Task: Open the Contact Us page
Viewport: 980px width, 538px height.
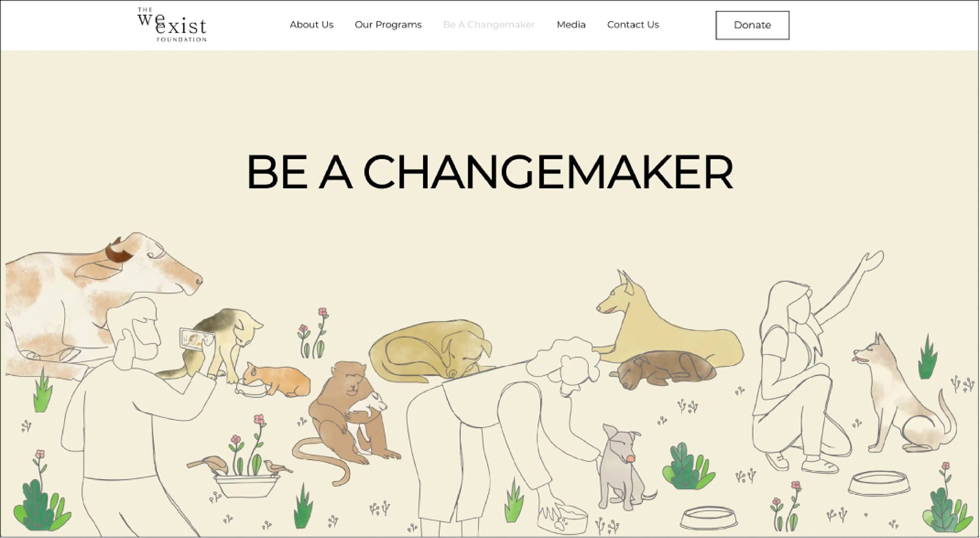Action: pos(633,24)
